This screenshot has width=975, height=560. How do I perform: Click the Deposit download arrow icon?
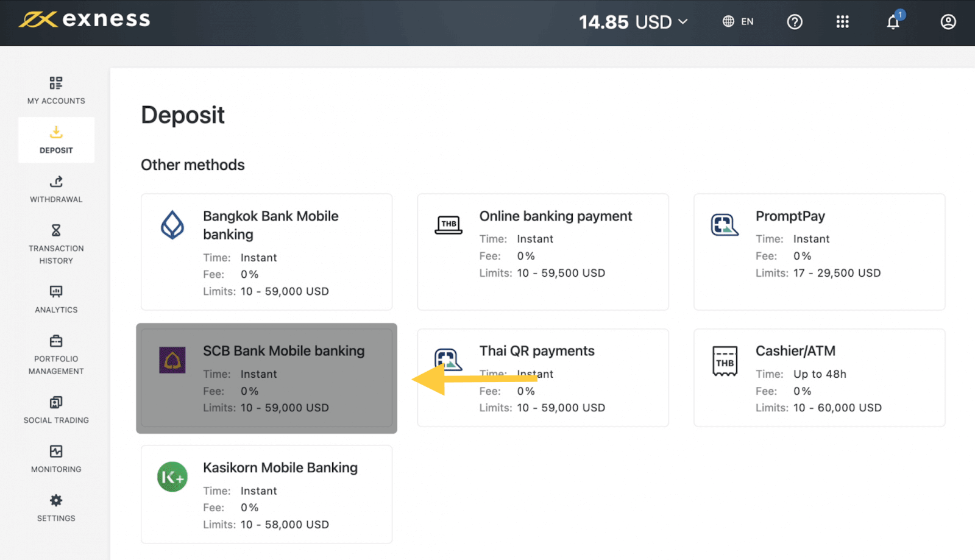(56, 132)
